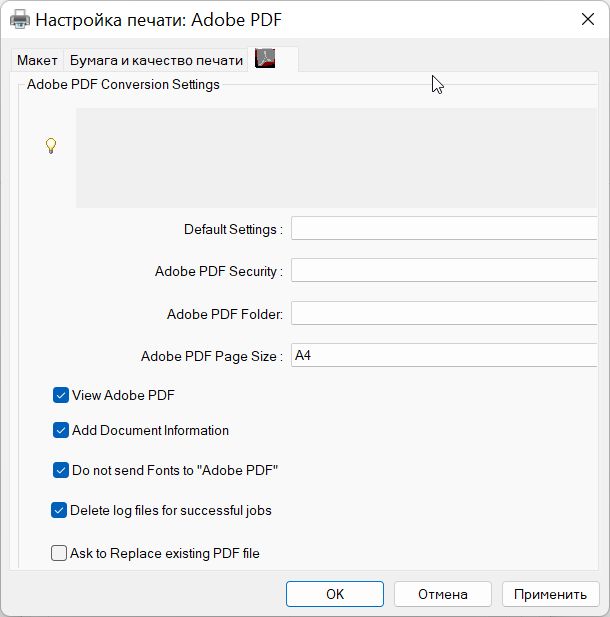Click the Применить button
Screen dimensions: 610x617
pyautogui.click(x=551, y=594)
